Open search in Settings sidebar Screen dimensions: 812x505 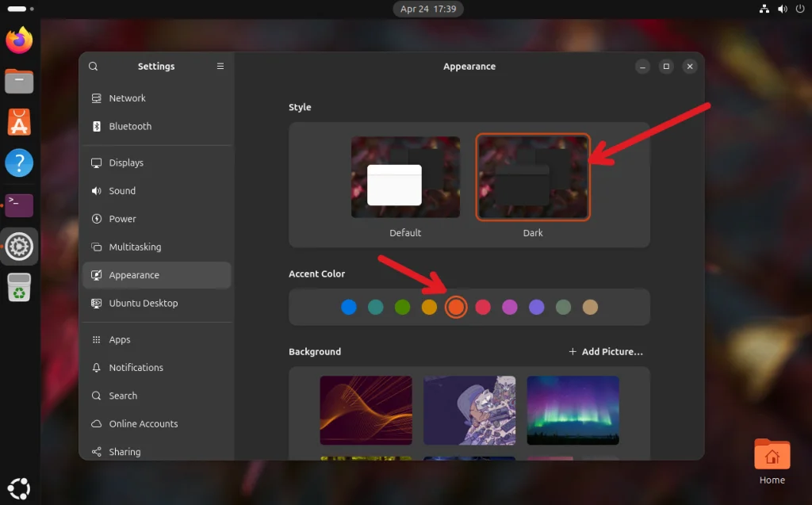pos(94,67)
